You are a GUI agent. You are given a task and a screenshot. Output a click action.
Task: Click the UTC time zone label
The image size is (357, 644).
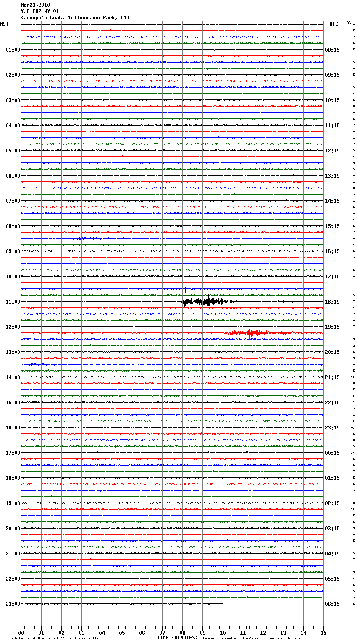333,24
